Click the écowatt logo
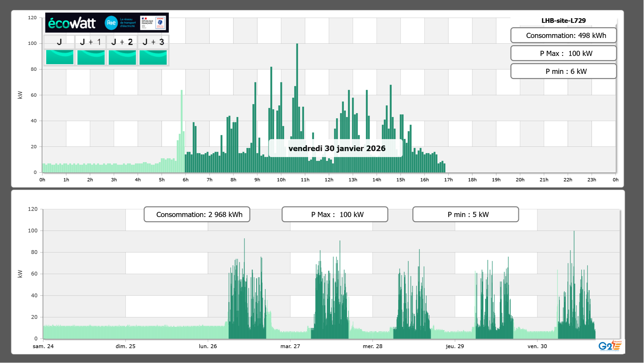This screenshot has width=644, height=363. pyautogui.click(x=72, y=23)
